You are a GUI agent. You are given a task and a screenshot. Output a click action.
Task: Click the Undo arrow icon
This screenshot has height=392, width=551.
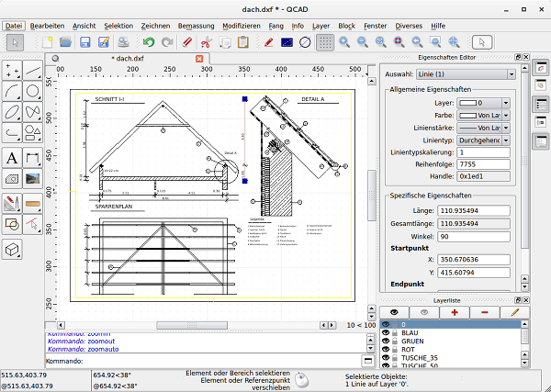(x=149, y=42)
